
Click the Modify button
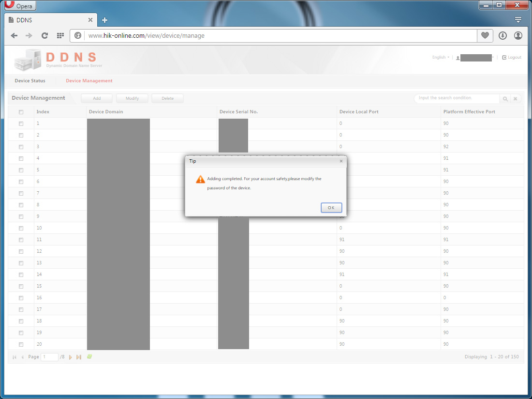[132, 98]
